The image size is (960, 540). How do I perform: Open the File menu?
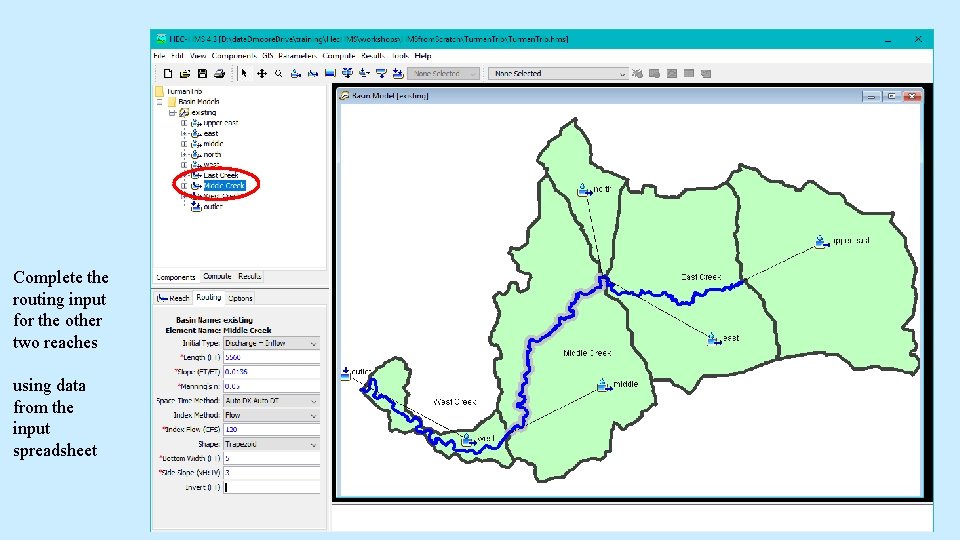point(159,56)
